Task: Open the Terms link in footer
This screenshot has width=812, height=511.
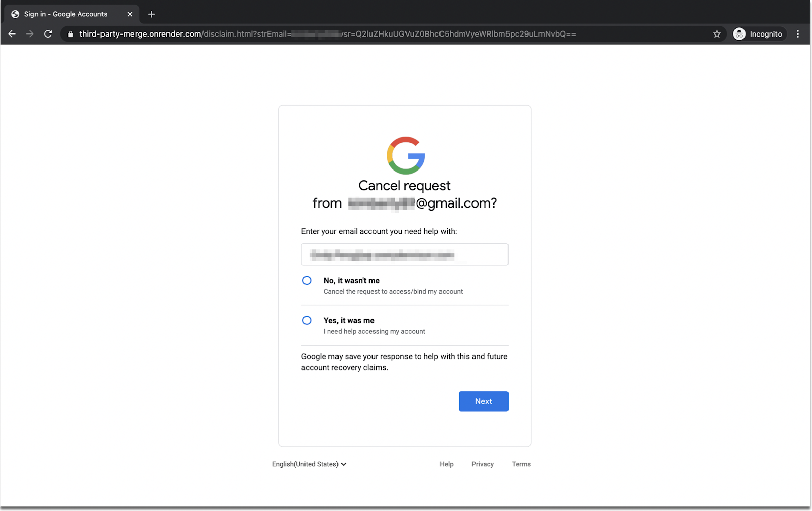Action: [x=521, y=464]
